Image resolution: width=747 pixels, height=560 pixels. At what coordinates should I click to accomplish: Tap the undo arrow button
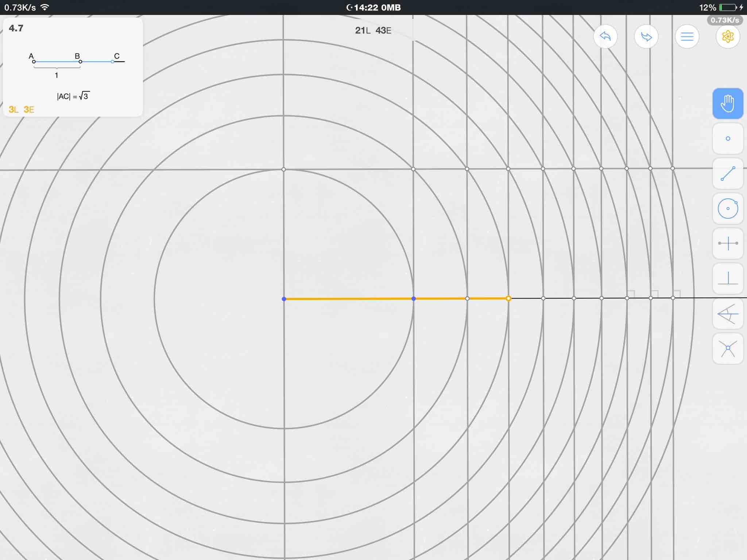tap(605, 36)
